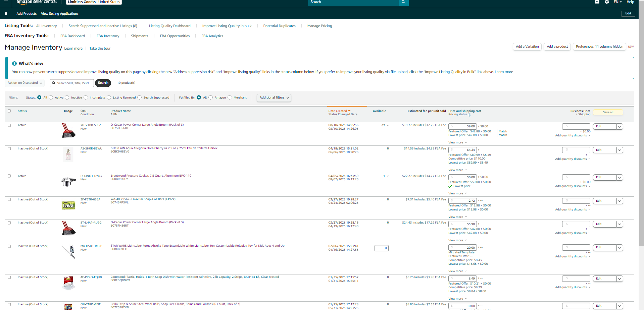Open Preferences: 11 columns hidden
Viewport: 644px width, 310px height.
coord(600,47)
